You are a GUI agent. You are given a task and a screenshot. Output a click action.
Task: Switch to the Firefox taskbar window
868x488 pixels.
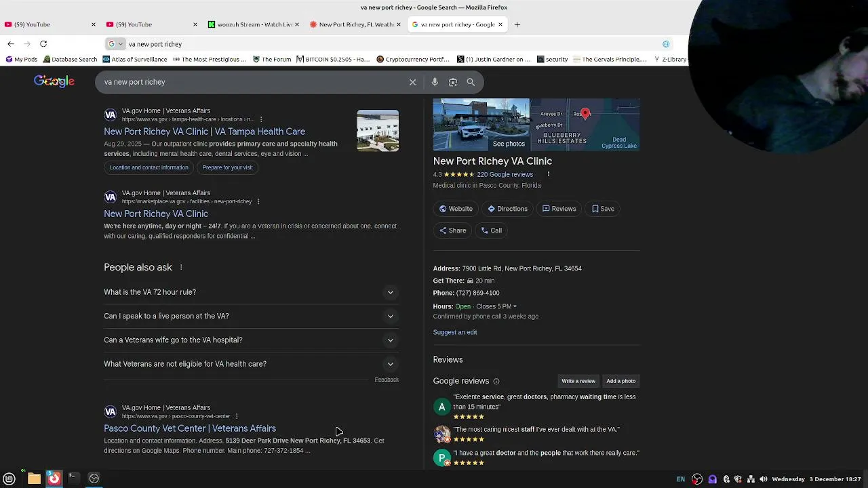(54, 479)
